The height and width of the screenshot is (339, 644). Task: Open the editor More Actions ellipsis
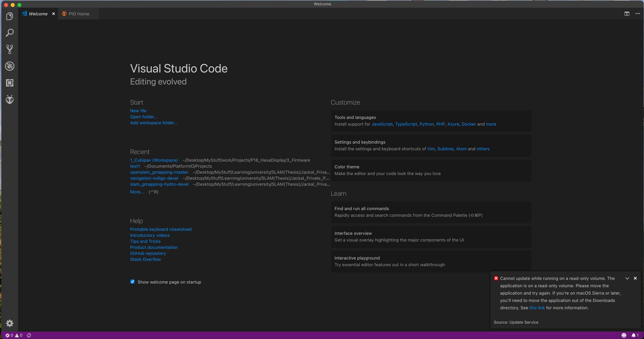click(638, 14)
